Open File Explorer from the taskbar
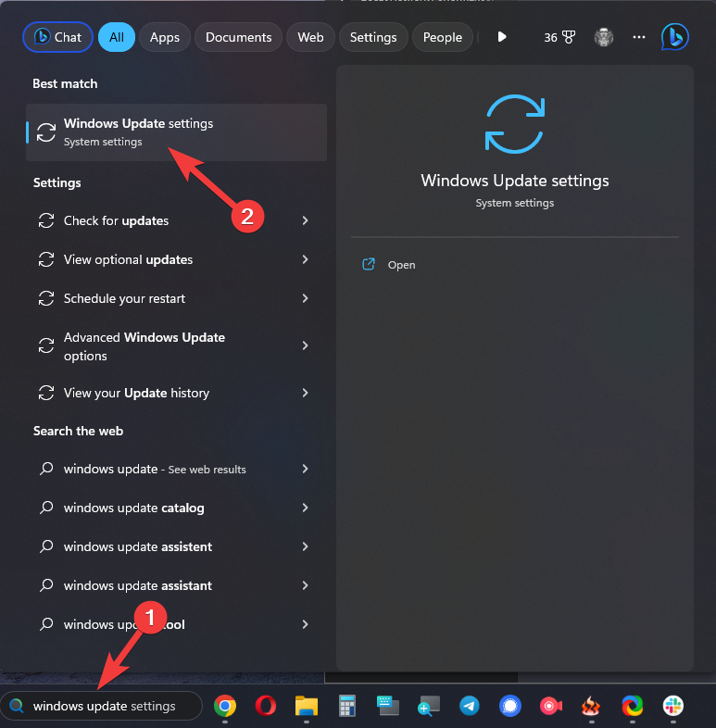This screenshot has height=728, width=716. click(307, 707)
